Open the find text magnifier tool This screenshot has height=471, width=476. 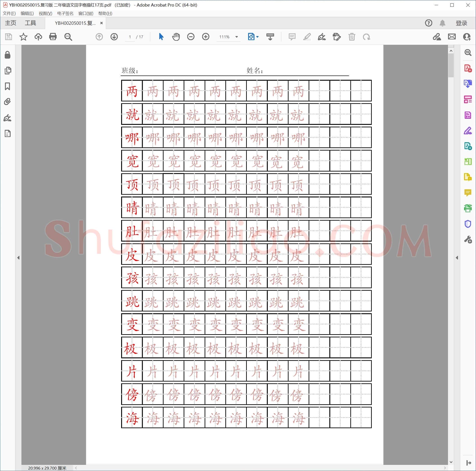pos(68,37)
